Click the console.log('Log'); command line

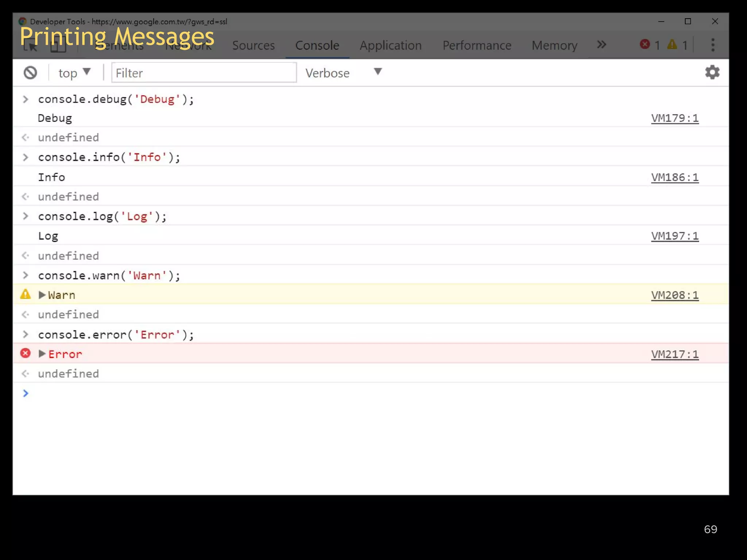coord(102,216)
